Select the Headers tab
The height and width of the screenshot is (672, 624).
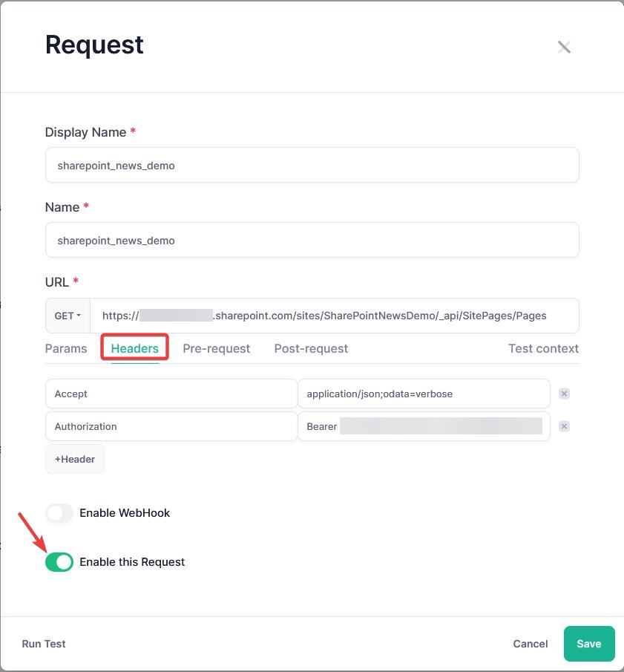134,348
